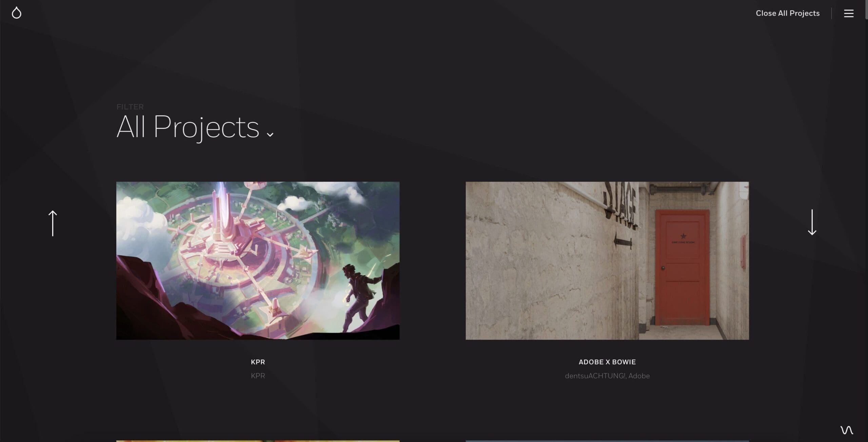Click the dentsuACHTUNG!, Adobe client text
This screenshot has height=442, width=868.
pyautogui.click(x=607, y=376)
